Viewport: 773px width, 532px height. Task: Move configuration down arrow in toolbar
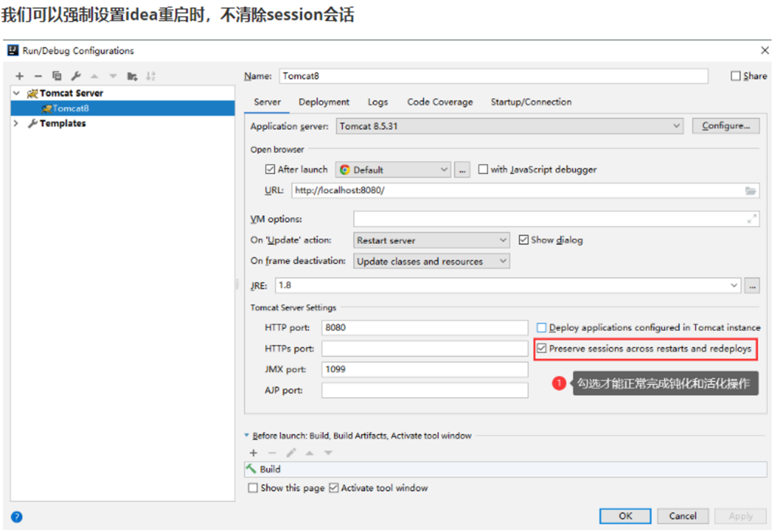(113, 76)
